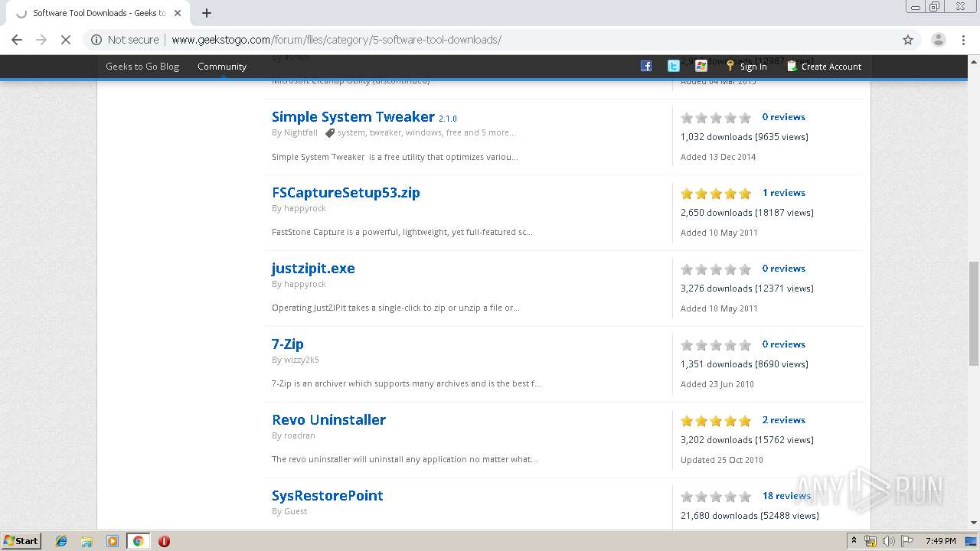Click the browser forward arrow
Image resolution: width=980 pixels, height=551 pixels.
(x=41, y=40)
